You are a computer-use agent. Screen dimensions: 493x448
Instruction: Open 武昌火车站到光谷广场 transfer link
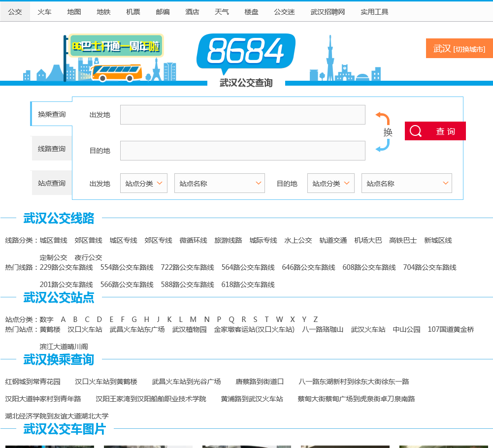187,382
